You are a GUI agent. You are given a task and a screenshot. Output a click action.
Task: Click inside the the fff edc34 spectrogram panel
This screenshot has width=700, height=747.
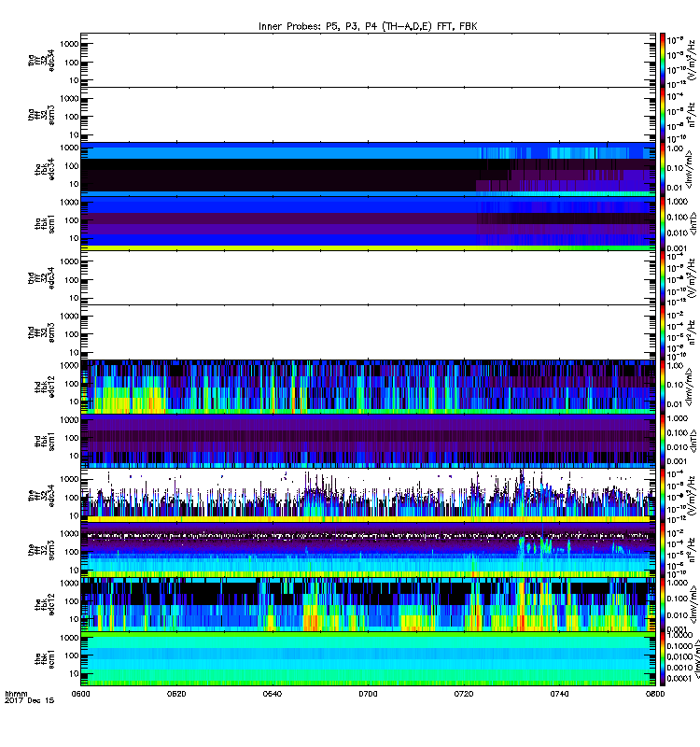368,496
